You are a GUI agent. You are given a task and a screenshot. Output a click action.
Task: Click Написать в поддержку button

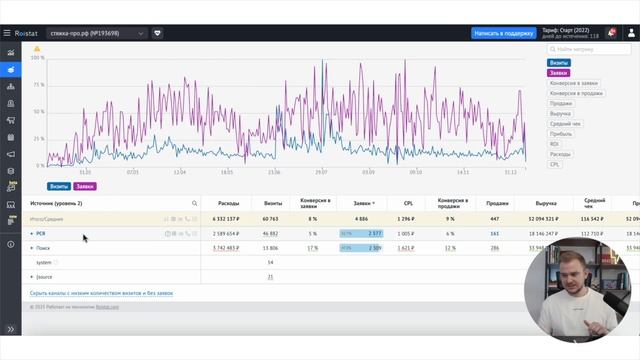click(504, 33)
